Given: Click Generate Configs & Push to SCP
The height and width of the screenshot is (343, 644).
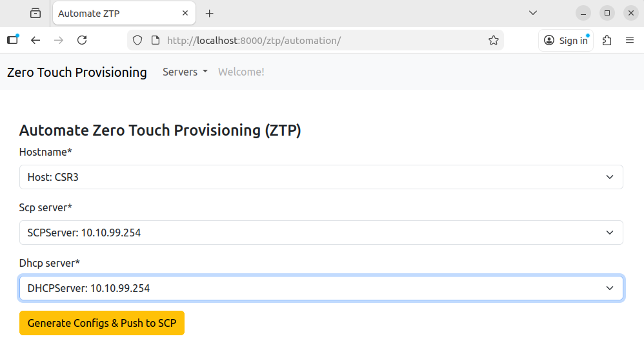Looking at the screenshot, I should (x=102, y=323).
